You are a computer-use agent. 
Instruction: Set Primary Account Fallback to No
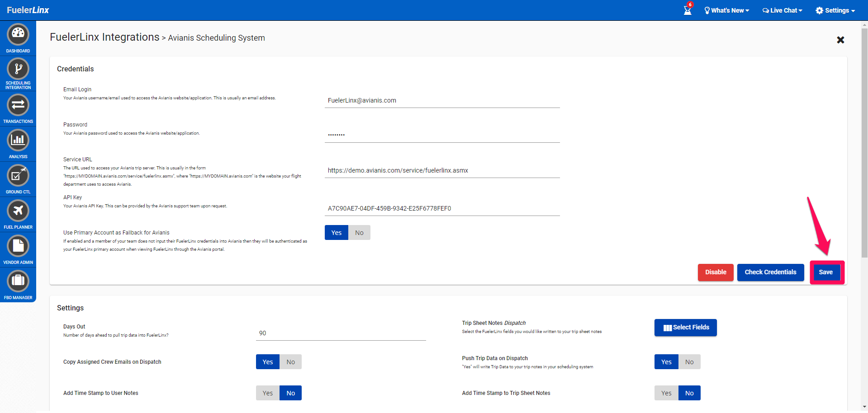tap(359, 233)
